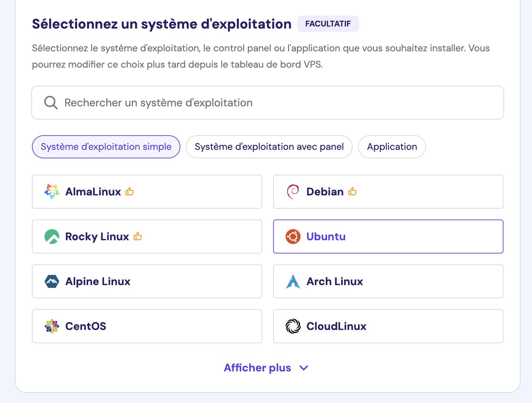Click the FACULTATIF badge
Image resolution: width=532 pixels, height=403 pixels.
[328, 24]
